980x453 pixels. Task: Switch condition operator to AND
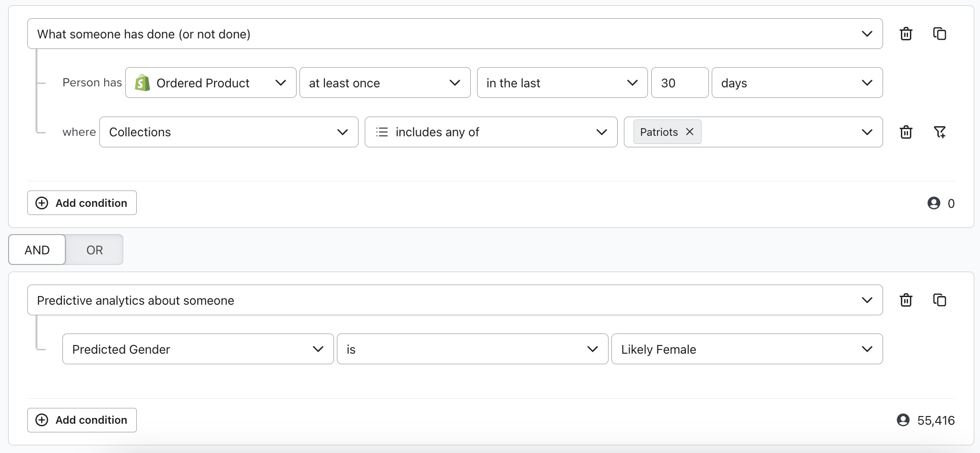click(x=37, y=250)
